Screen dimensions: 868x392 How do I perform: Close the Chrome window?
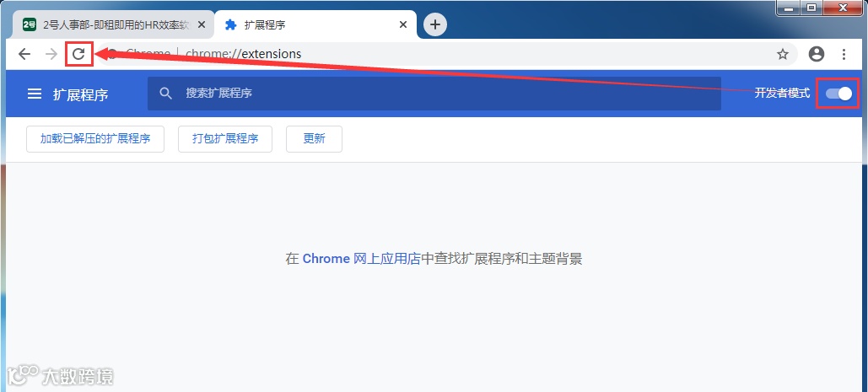click(844, 8)
